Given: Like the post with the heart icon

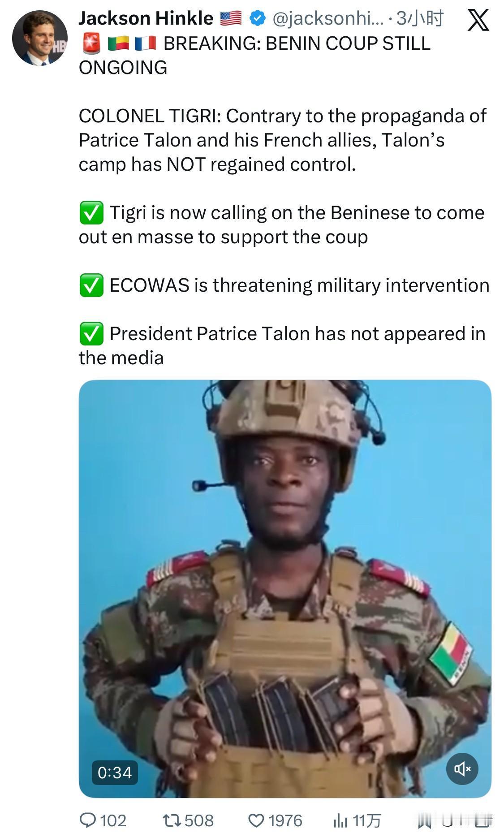Looking at the screenshot, I should [256, 820].
